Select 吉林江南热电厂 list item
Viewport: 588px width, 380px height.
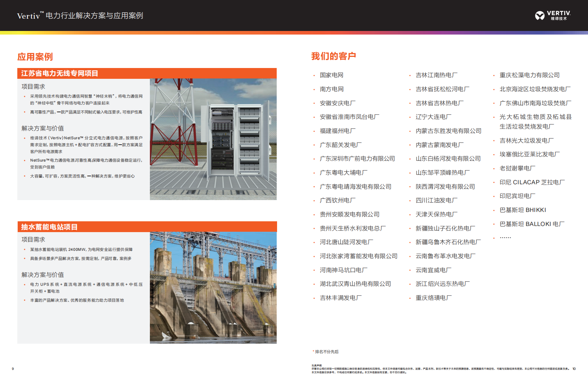436,75
